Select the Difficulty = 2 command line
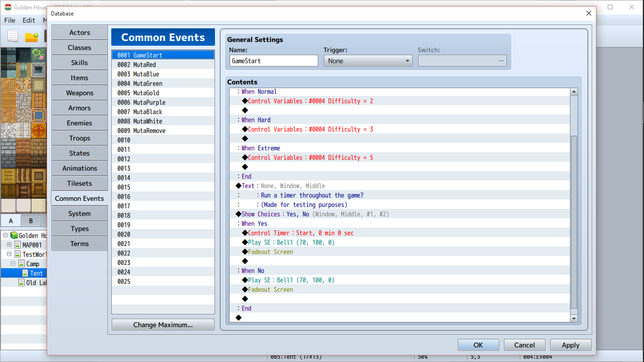 pos(400,101)
